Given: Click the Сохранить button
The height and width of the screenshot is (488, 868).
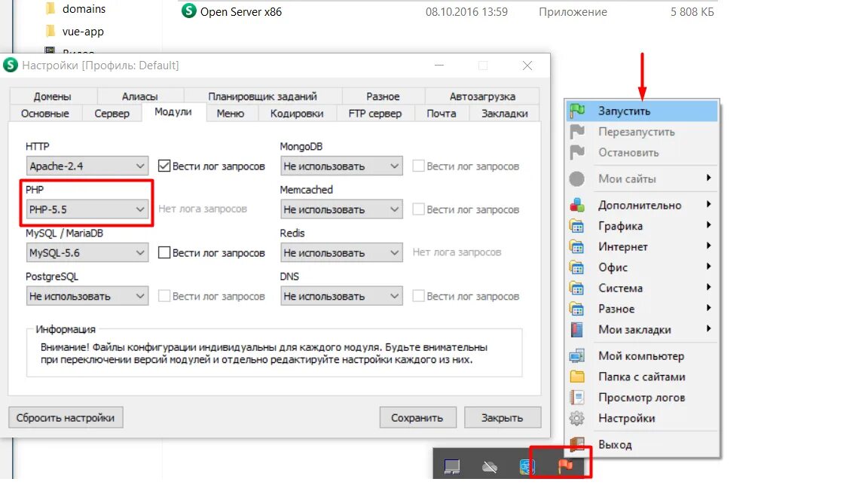Looking at the screenshot, I should (418, 418).
